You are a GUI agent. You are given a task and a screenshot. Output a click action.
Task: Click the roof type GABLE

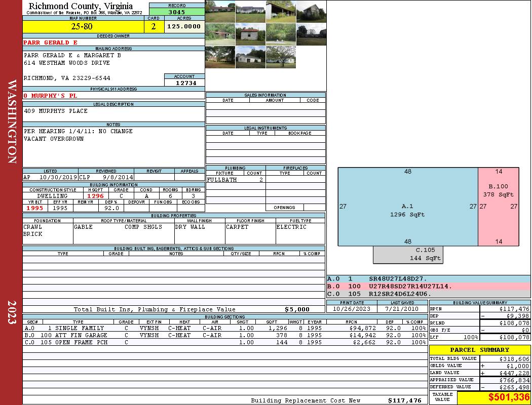click(x=84, y=227)
